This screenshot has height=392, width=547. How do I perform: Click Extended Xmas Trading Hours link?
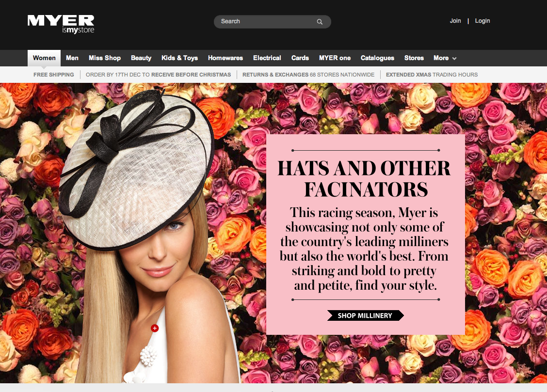432,75
